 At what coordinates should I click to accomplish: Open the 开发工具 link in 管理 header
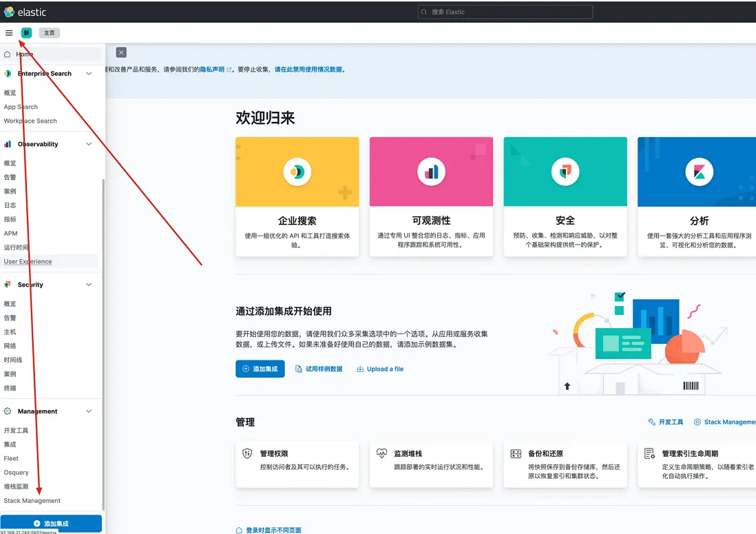click(x=665, y=422)
